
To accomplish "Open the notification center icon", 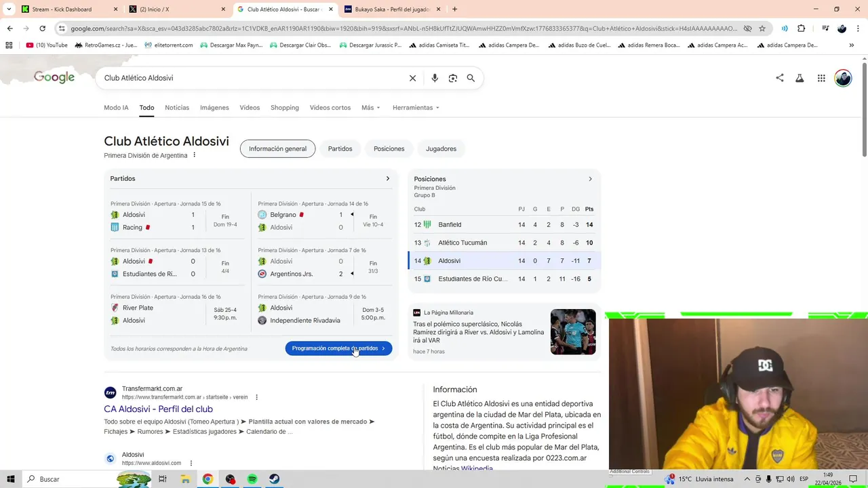I will (853, 479).
